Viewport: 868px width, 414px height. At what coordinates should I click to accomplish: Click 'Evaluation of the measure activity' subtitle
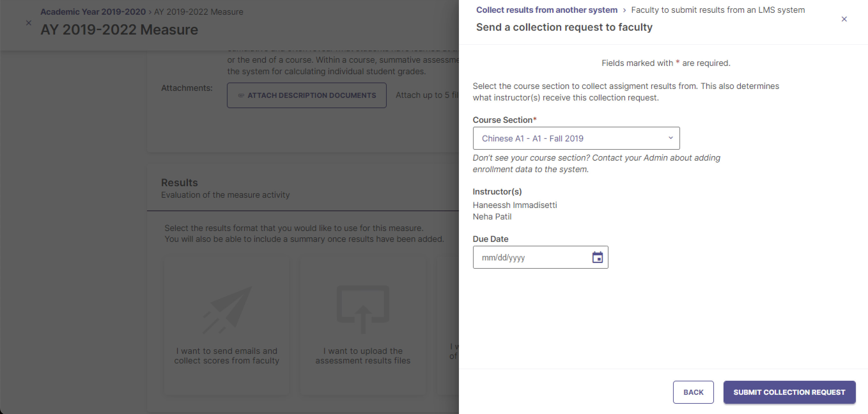[x=225, y=195]
